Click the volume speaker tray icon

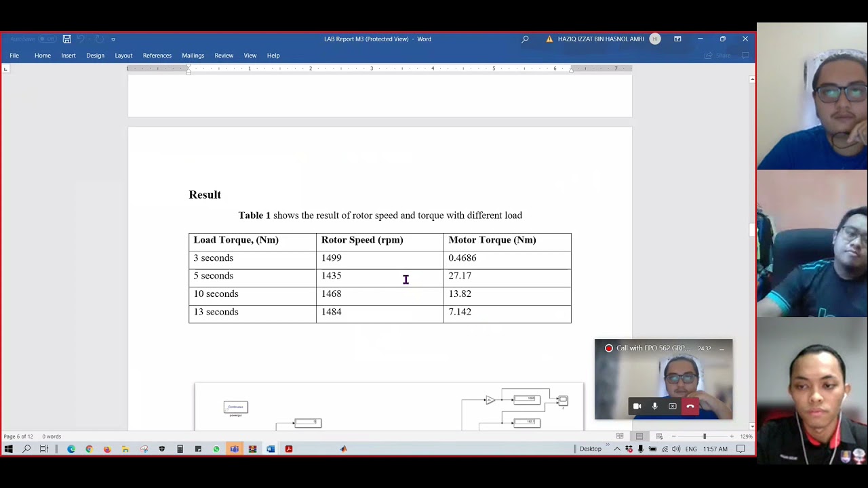[x=675, y=449]
